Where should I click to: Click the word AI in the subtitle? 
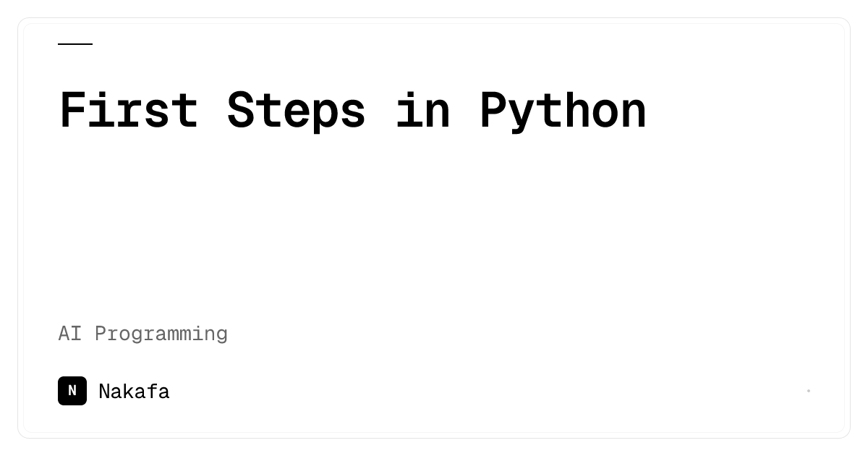pos(70,333)
